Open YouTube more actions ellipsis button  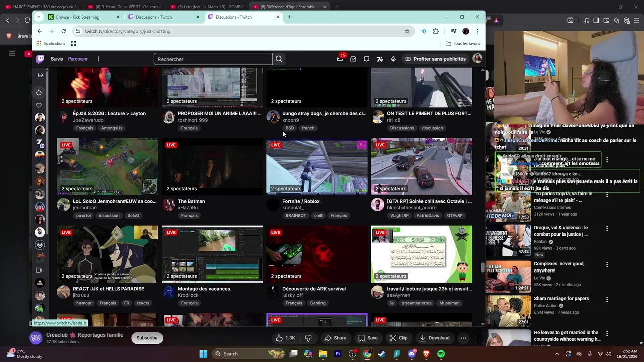pyautogui.click(x=463, y=338)
